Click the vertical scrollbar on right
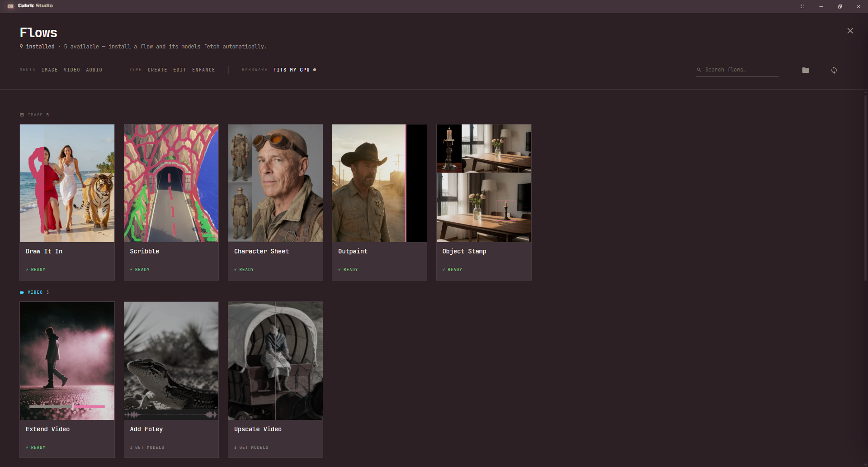This screenshot has width=868, height=467. pos(865,188)
